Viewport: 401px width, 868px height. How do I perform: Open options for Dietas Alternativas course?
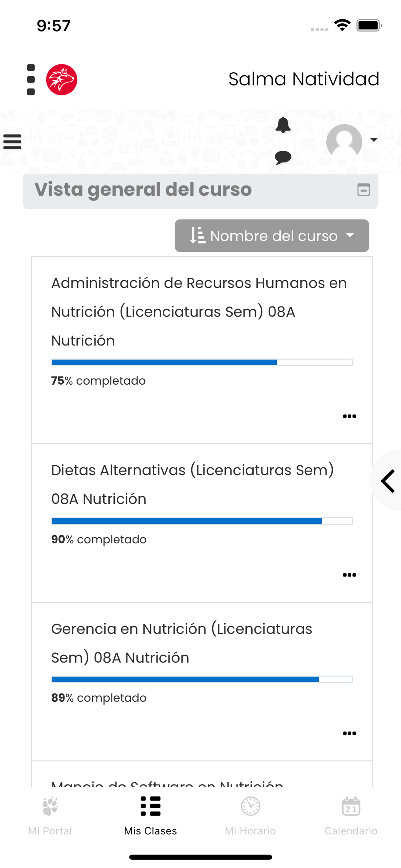click(349, 575)
